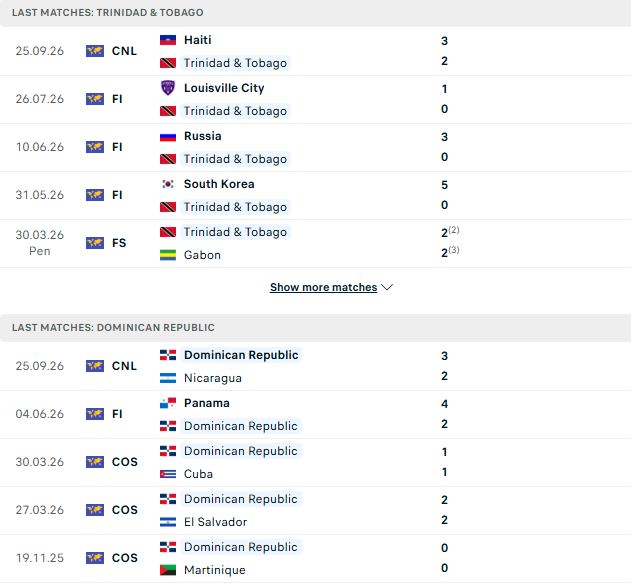The image size is (631, 585).
Task: Open the Show more matches link
Action: coord(324,287)
